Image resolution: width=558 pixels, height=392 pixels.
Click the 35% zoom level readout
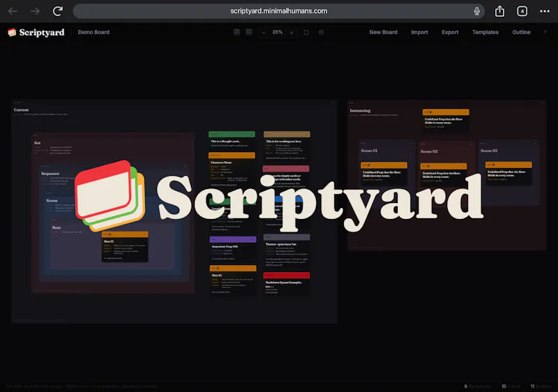coord(277,32)
